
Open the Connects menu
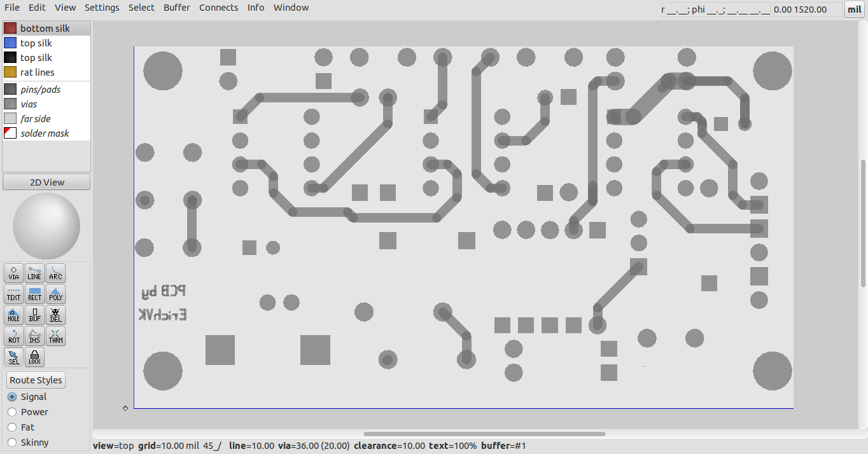pyautogui.click(x=218, y=7)
